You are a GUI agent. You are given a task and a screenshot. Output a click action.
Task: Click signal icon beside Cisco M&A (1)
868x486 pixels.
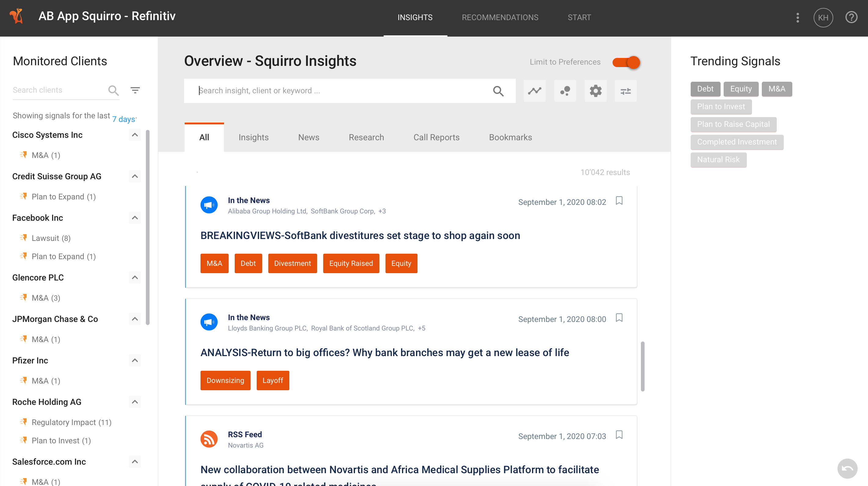coord(23,155)
